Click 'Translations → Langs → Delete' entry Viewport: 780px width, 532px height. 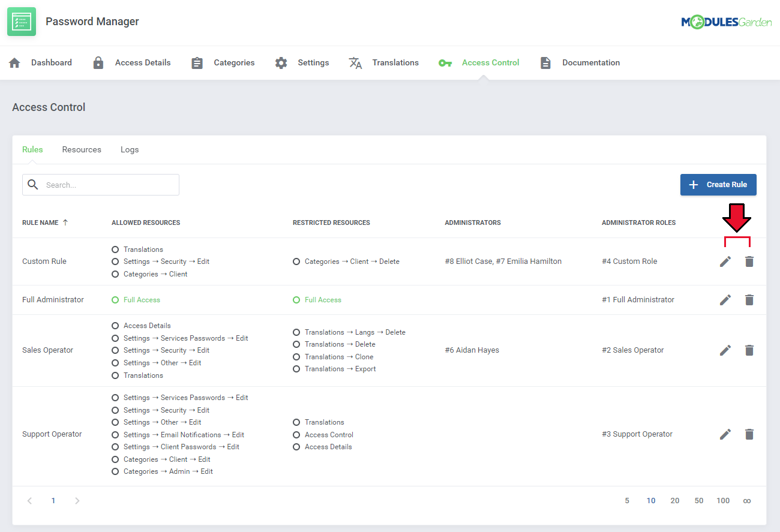(355, 332)
